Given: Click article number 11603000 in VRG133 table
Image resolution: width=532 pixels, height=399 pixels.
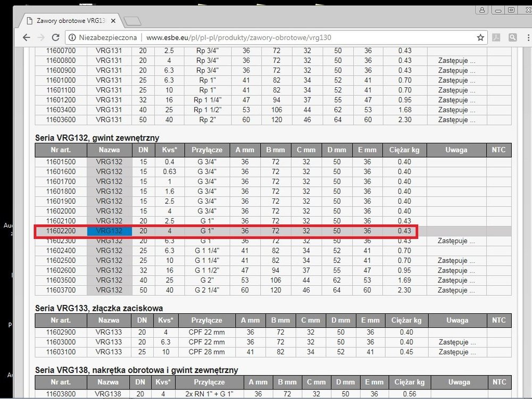Looking at the screenshot, I should 61,342.
